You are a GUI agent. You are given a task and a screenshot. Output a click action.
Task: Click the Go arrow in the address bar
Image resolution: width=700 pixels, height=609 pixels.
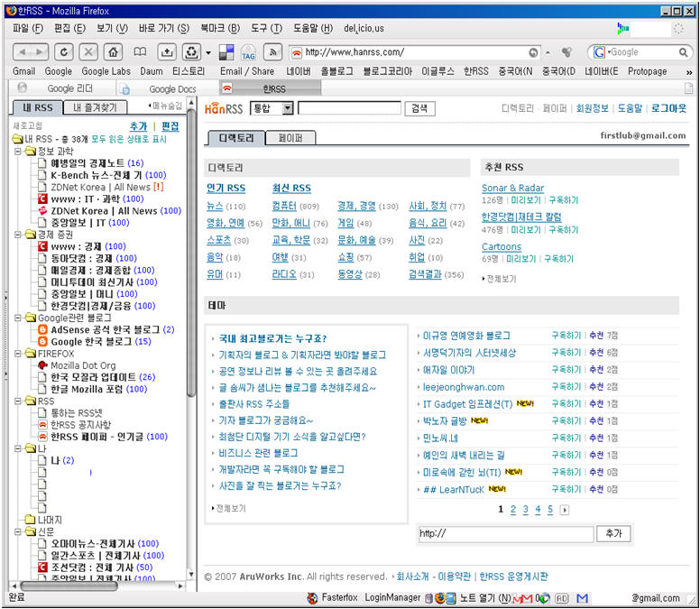tap(533, 52)
